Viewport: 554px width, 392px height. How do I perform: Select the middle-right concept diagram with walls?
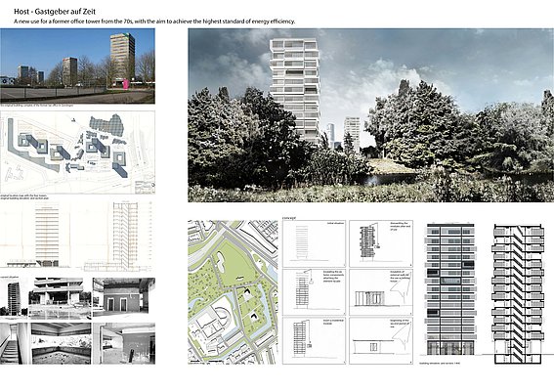[381, 292]
